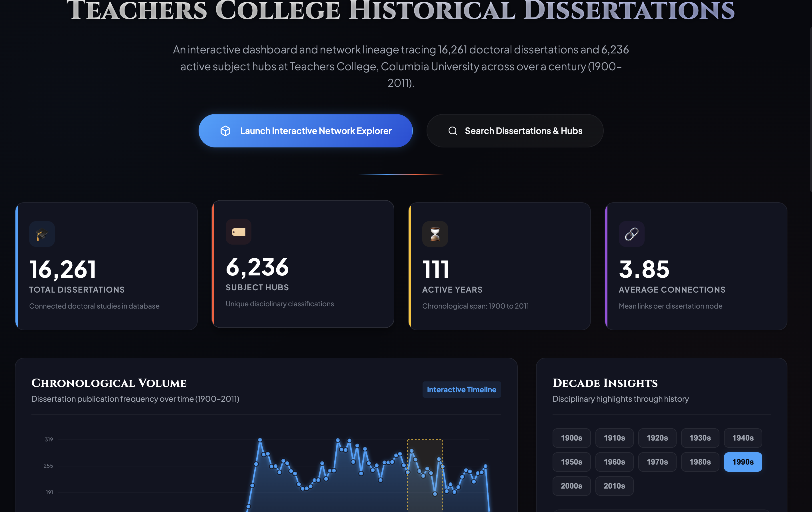Click the cube icon in Launch button
812x512 pixels.
point(225,131)
